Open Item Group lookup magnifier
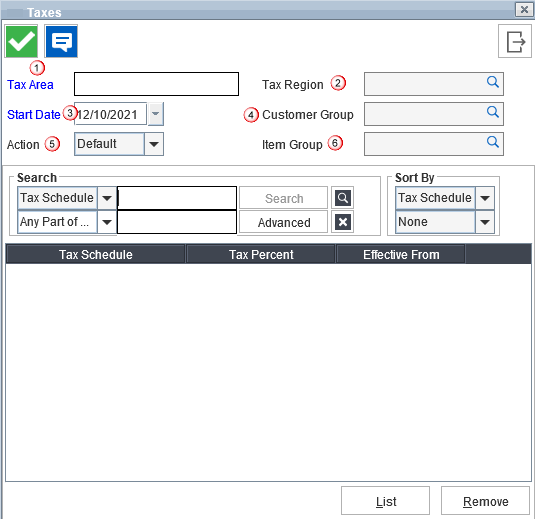The height and width of the screenshot is (519, 535). (x=493, y=142)
